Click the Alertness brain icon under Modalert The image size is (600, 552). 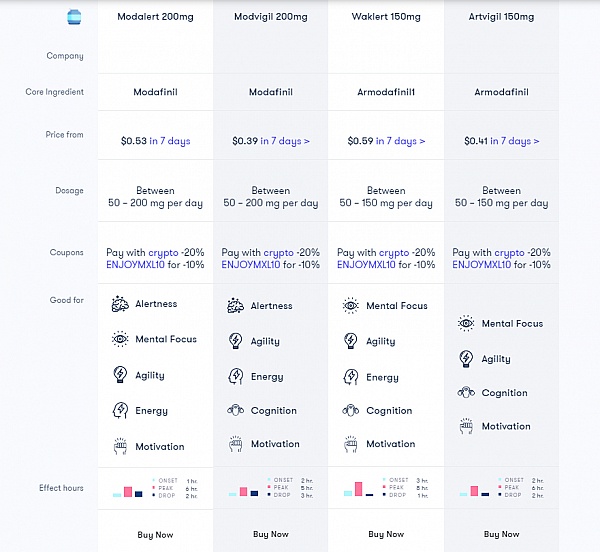click(x=120, y=304)
